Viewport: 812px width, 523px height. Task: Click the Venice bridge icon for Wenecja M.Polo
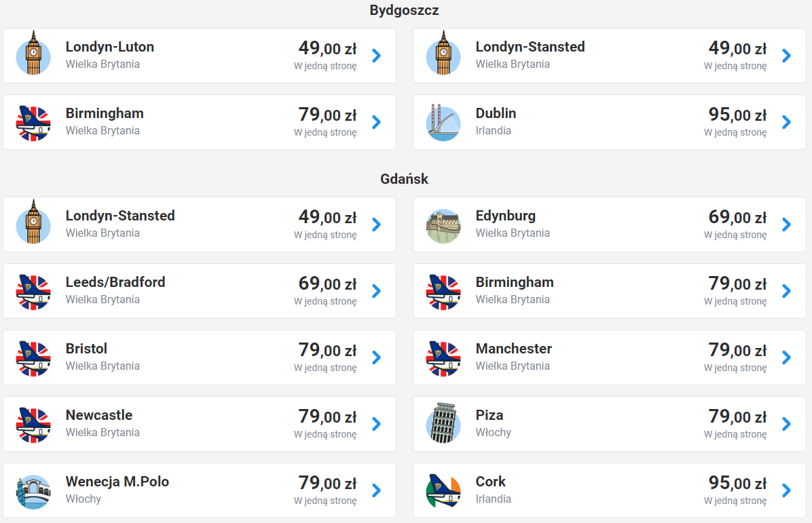click(x=33, y=490)
